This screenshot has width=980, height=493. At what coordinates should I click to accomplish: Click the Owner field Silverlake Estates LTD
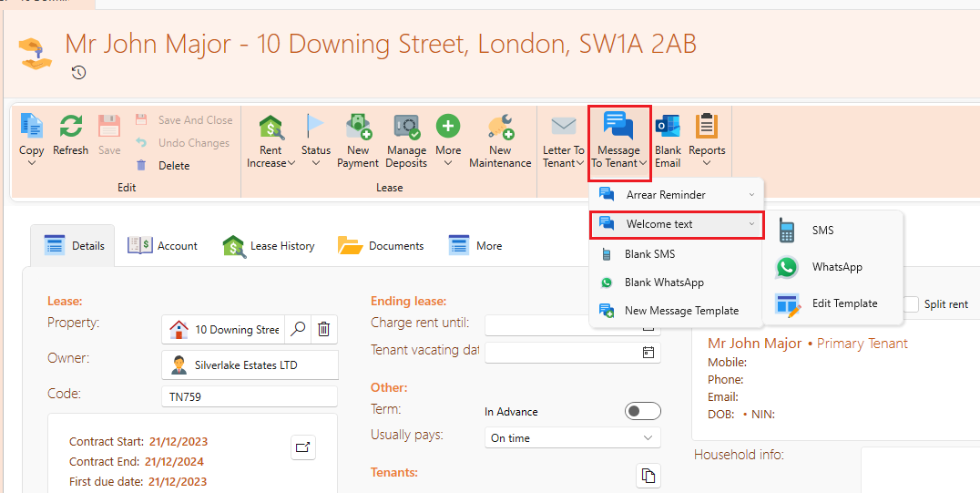250,365
